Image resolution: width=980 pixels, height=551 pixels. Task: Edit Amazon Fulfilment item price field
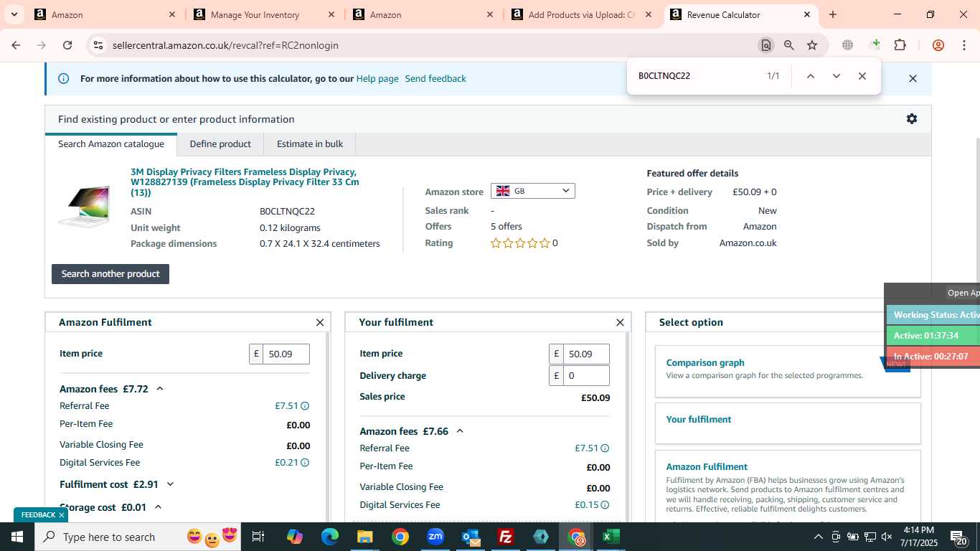(286, 354)
